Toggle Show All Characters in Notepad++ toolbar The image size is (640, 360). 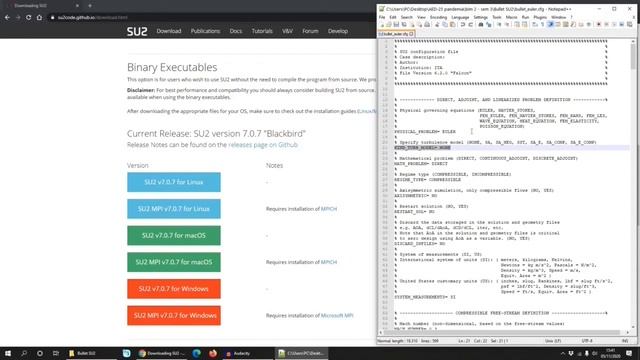[542, 24]
